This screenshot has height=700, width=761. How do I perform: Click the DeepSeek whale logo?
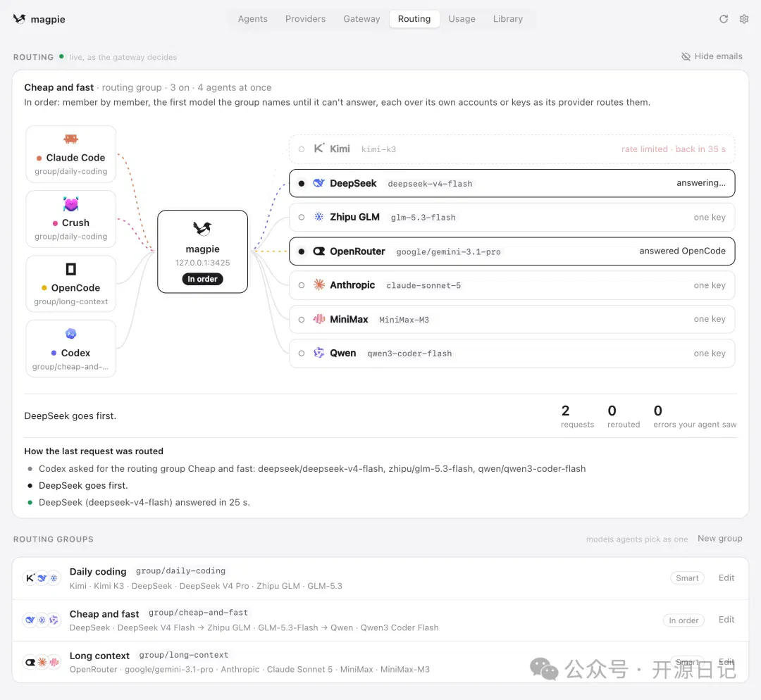coord(319,183)
